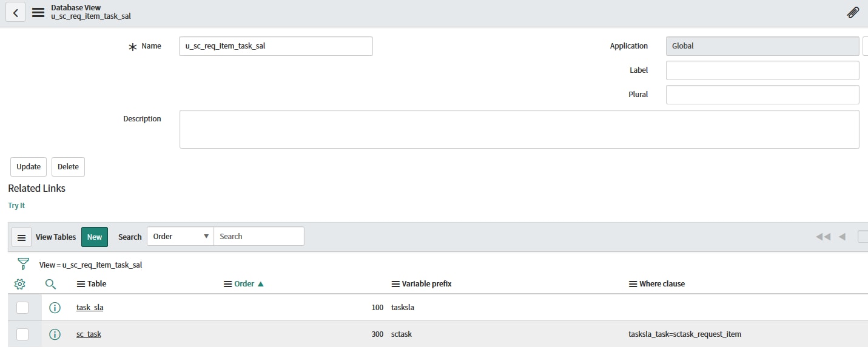Preview the sc_task record info icon
This screenshot has height=352, width=868.
pos(55,334)
